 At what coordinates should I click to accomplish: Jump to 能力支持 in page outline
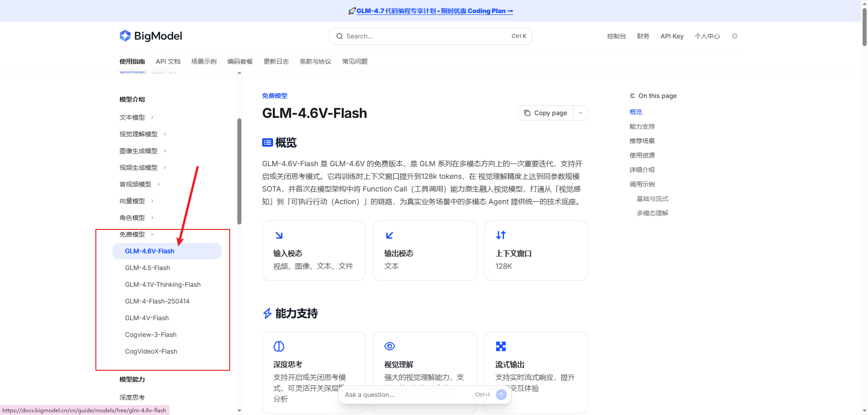[x=642, y=126]
